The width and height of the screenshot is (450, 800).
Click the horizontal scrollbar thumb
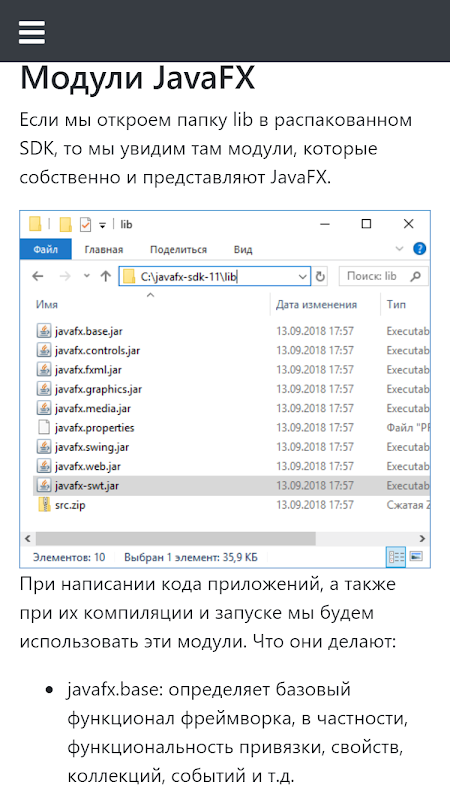click(x=176, y=538)
